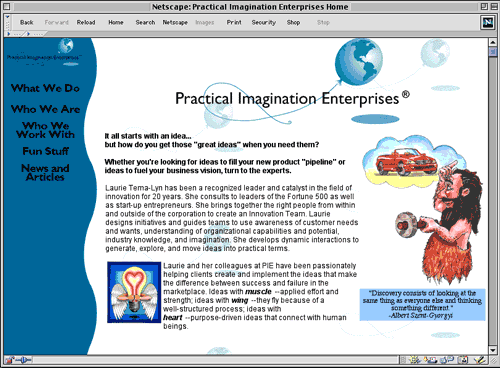Open Newsgroups from the component bar

[x=447, y=360]
